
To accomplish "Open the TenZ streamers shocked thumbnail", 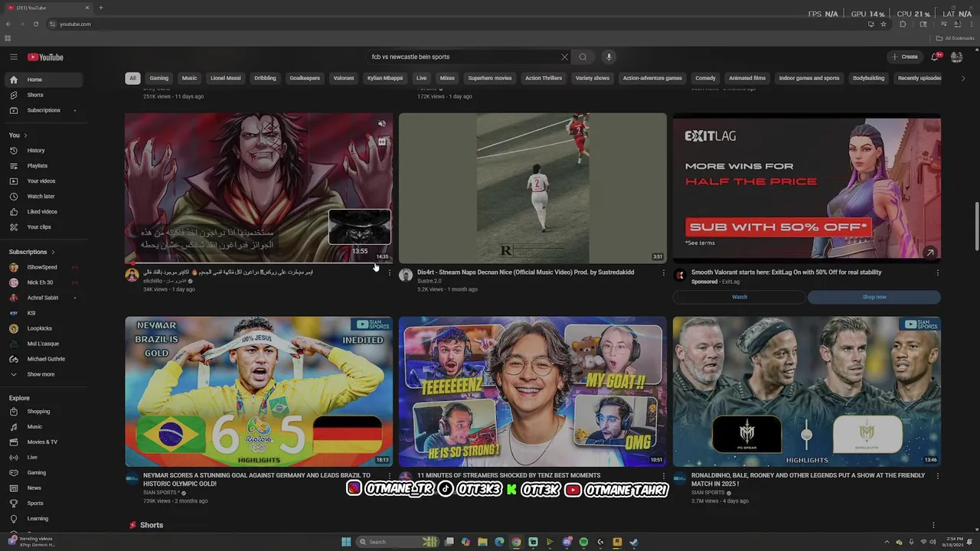I will pos(533,391).
